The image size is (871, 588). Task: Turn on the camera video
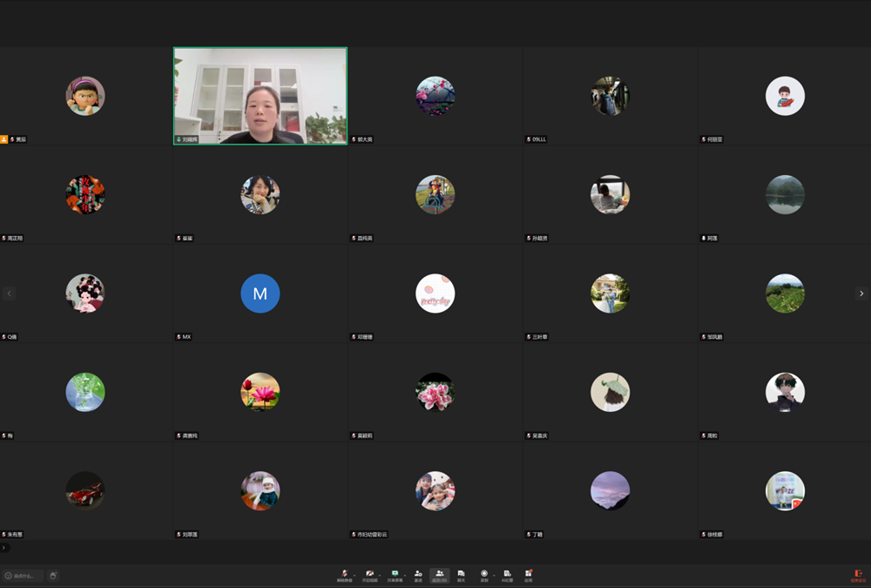tap(369, 573)
